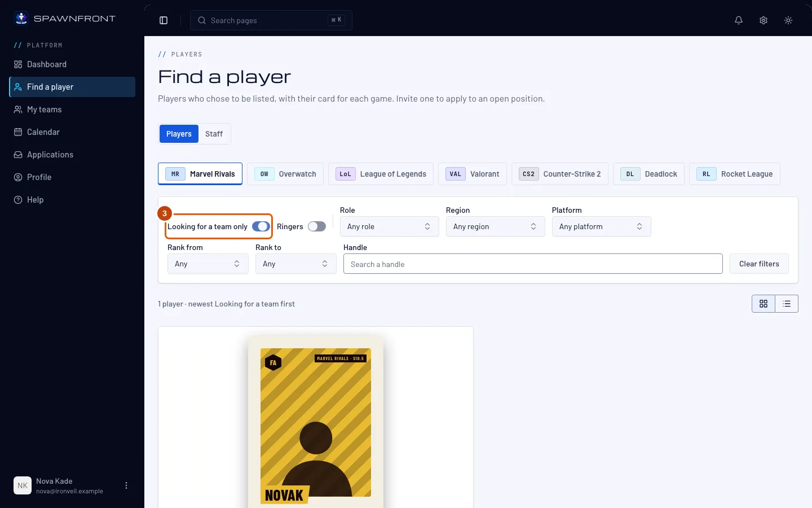This screenshot has height=508, width=812.
Task: Enable the Ringers toggle
Action: [317, 226]
